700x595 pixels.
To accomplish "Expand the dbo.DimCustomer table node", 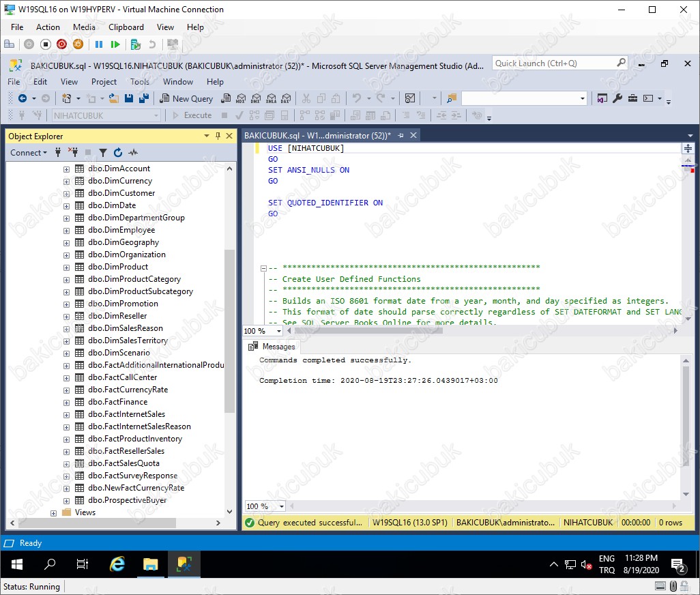I will [x=66, y=194].
